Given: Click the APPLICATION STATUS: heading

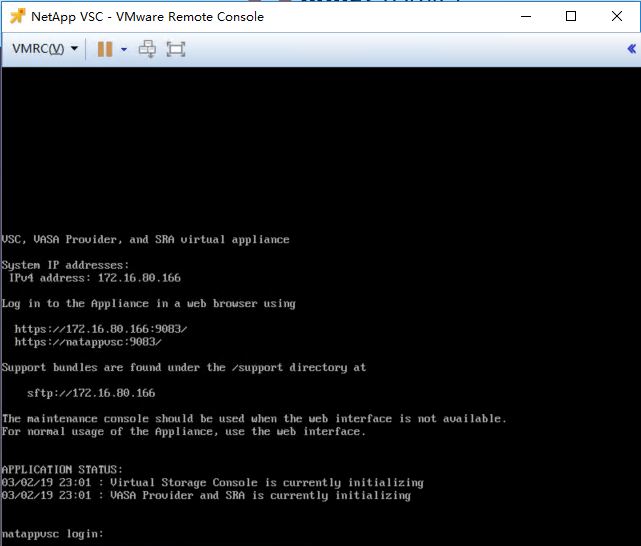Looking at the screenshot, I should click(x=62, y=469).
